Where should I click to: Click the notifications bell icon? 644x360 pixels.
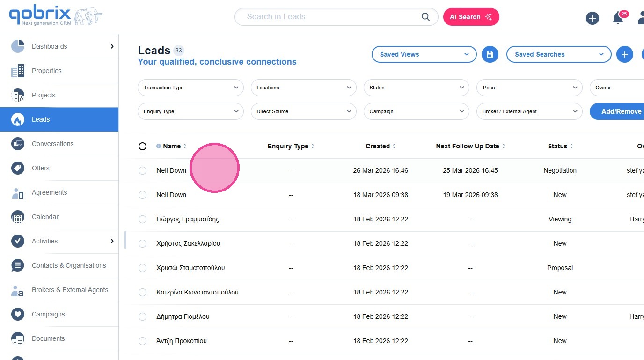(618, 19)
